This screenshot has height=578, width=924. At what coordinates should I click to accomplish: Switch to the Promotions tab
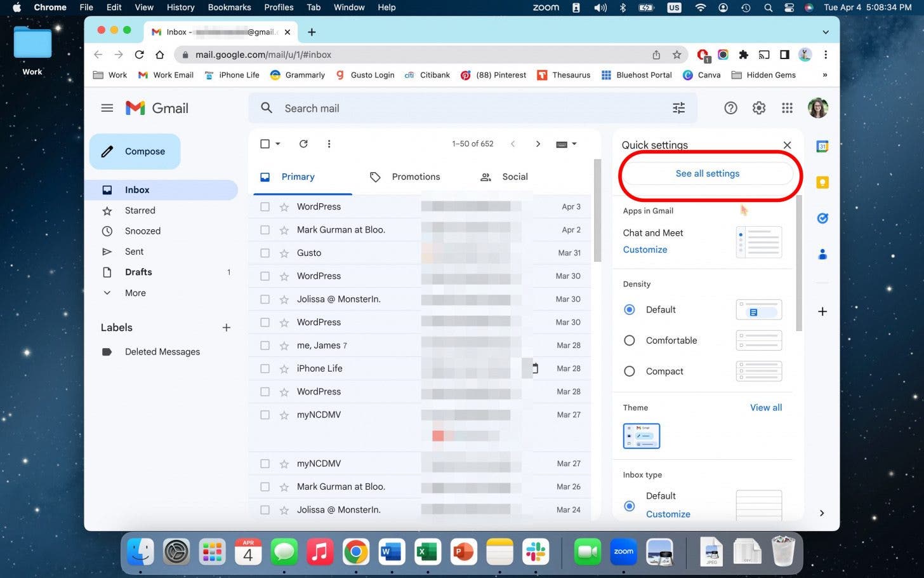415,177
